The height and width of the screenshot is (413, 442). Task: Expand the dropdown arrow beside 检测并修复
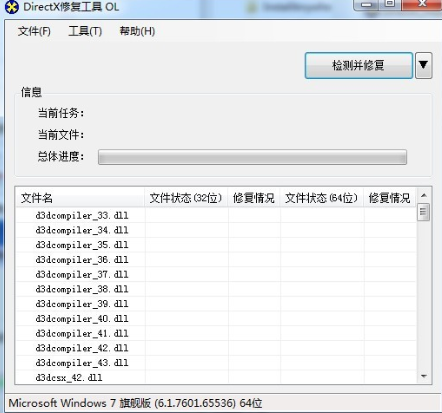(x=424, y=65)
